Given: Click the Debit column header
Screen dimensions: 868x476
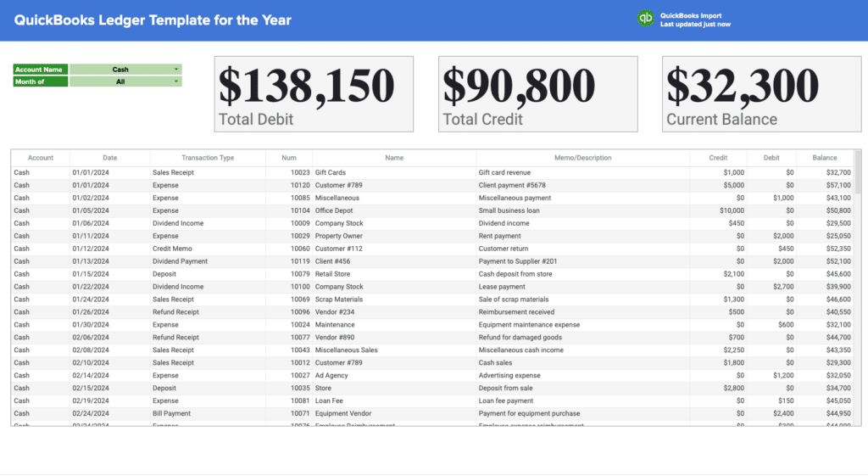Looking at the screenshot, I should (x=771, y=158).
